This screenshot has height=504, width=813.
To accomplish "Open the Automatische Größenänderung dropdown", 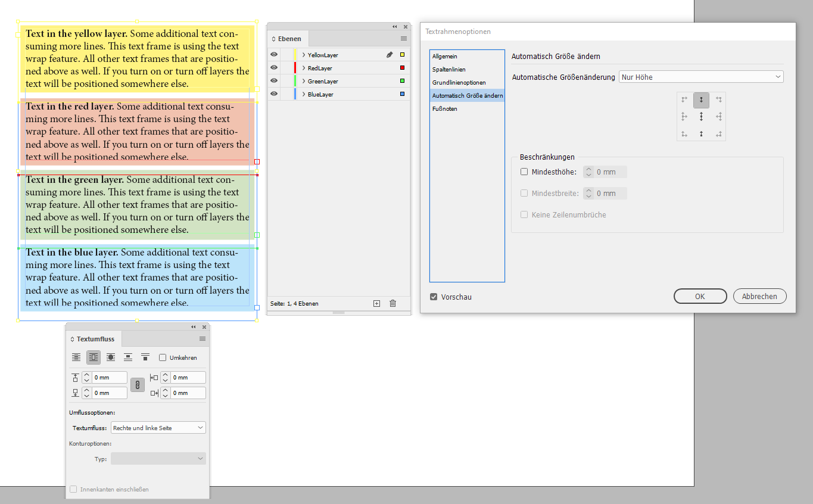I will [700, 76].
